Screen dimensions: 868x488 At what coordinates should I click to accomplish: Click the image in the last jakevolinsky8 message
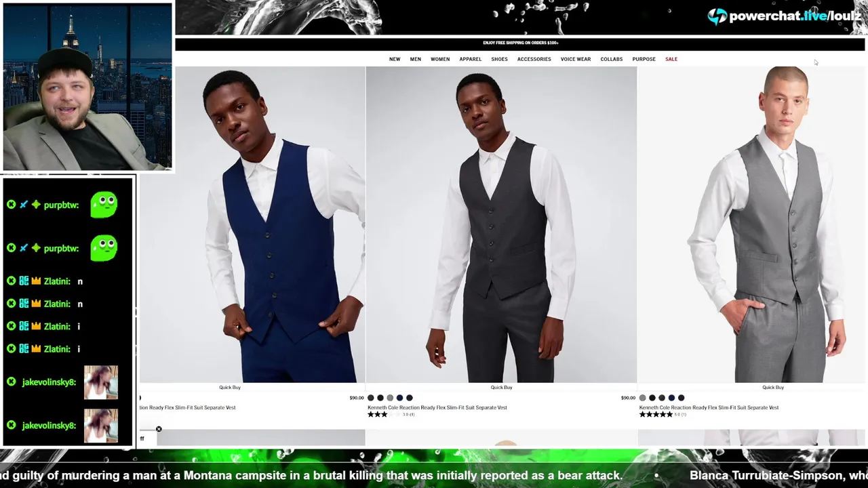pyautogui.click(x=100, y=426)
